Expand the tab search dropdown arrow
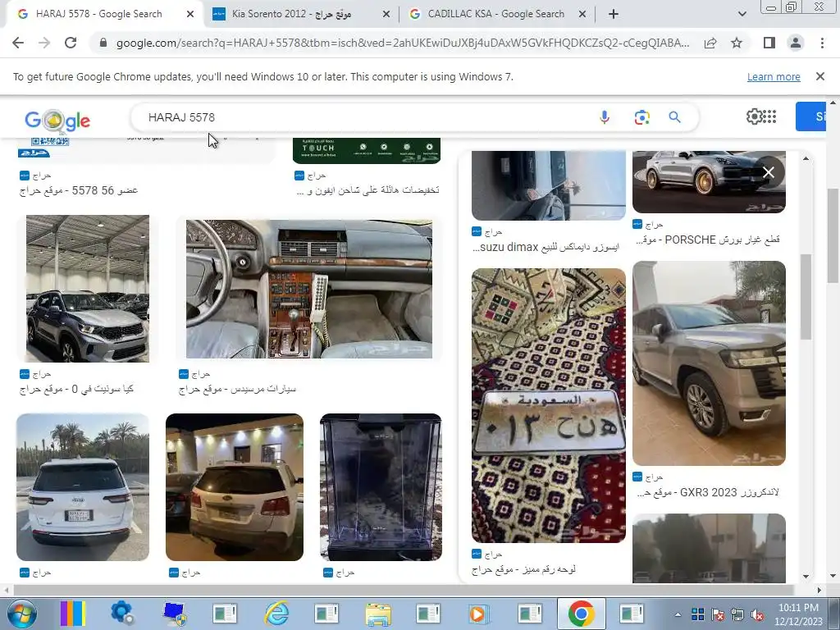This screenshot has height=630, width=840. click(x=742, y=14)
